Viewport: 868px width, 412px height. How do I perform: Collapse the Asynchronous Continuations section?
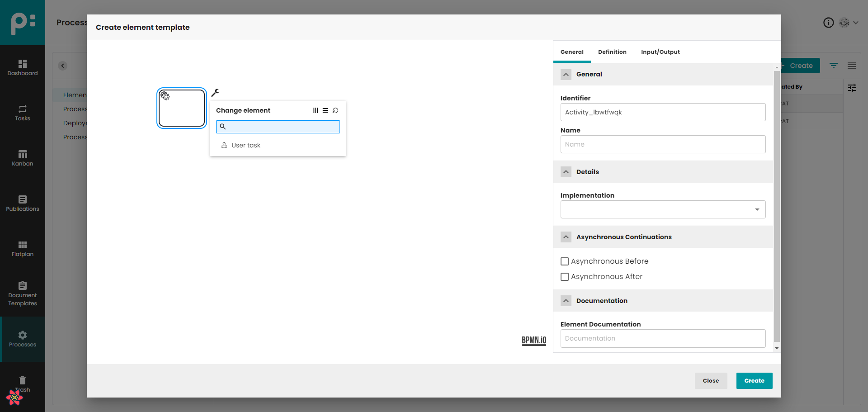(566, 237)
